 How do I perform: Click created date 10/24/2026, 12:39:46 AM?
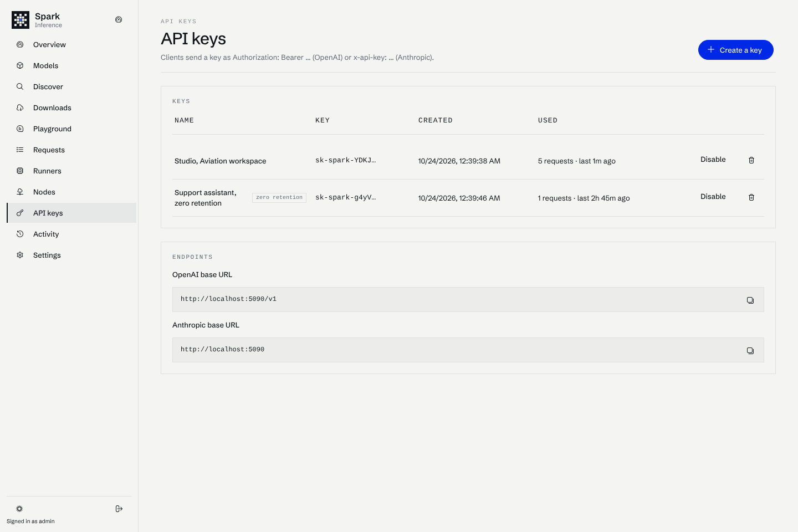[459, 198]
